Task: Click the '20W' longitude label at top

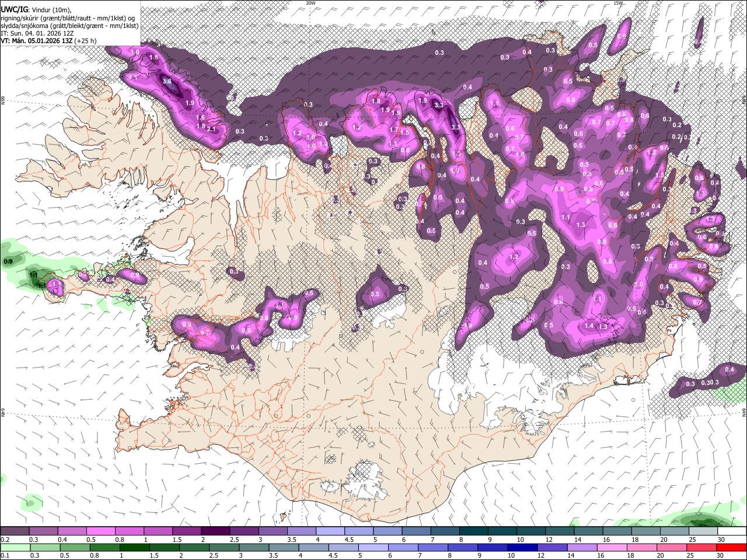Action: click(x=310, y=3)
